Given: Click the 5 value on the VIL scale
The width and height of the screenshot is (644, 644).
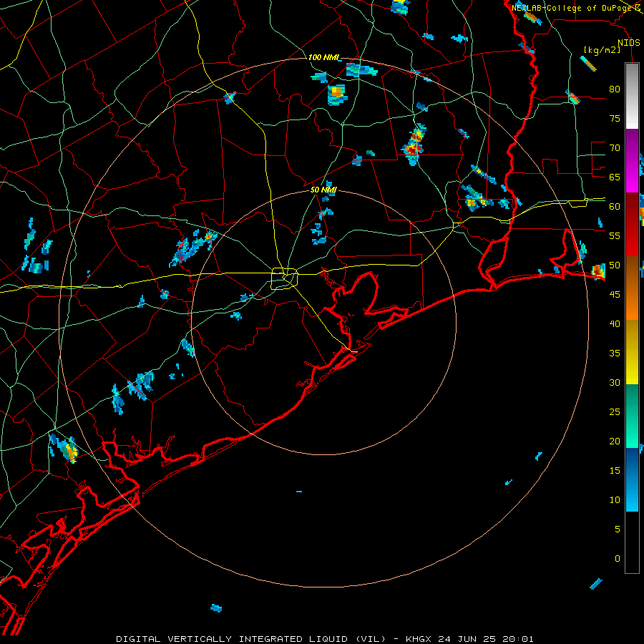Looking at the screenshot, I should pyautogui.click(x=618, y=530).
